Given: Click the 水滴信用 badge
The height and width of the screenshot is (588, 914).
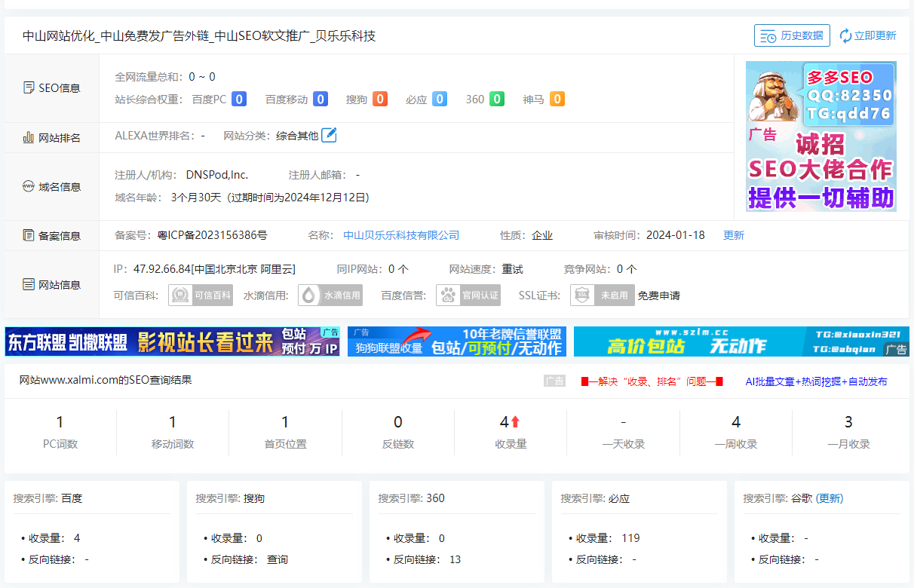Looking at the screenshot, I should [330, 296].
